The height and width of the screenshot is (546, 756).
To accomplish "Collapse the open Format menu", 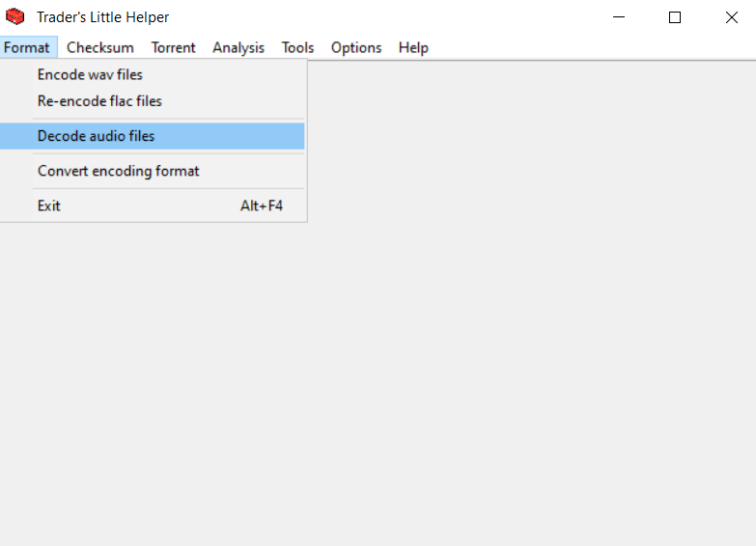I will [x=27, y=47].
